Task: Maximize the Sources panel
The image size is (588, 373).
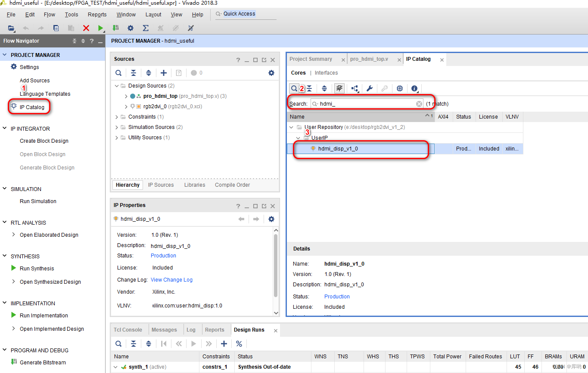Action: pos(255,60)
